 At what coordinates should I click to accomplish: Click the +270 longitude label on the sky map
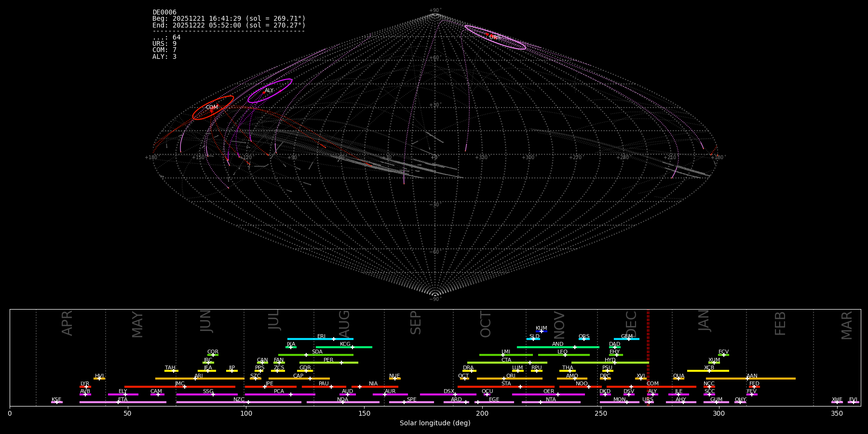tap(576, 158)
